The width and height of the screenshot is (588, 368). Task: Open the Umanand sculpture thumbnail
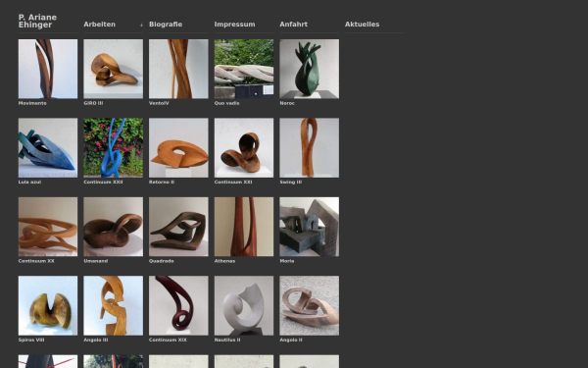pos(114,227)
